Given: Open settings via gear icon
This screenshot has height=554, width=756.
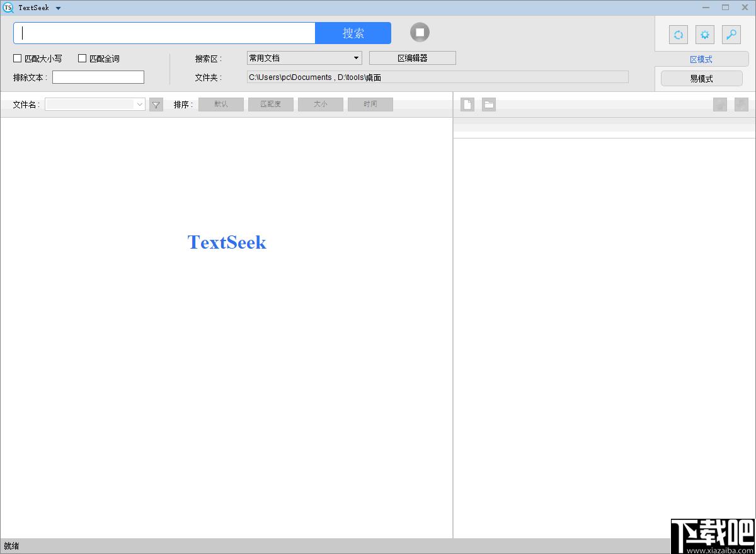Looking at the screenshot, I should click(705, 35).
